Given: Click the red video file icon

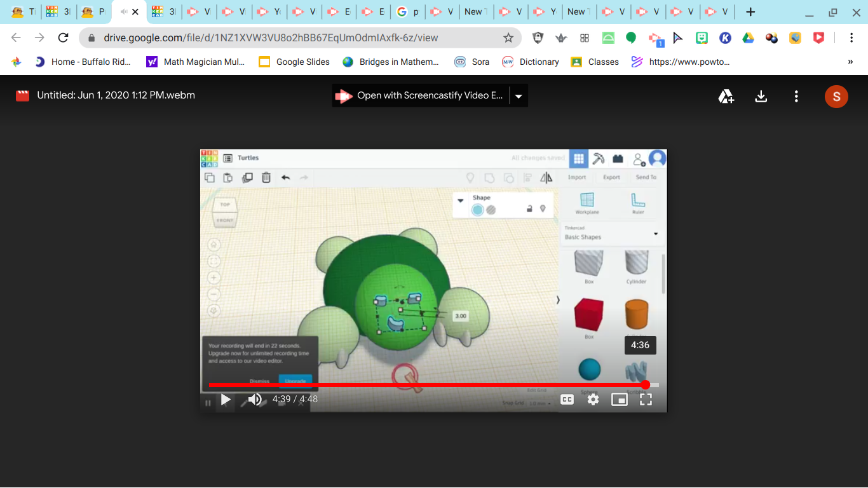Looking at the screenshot, I should coord(23,96).
